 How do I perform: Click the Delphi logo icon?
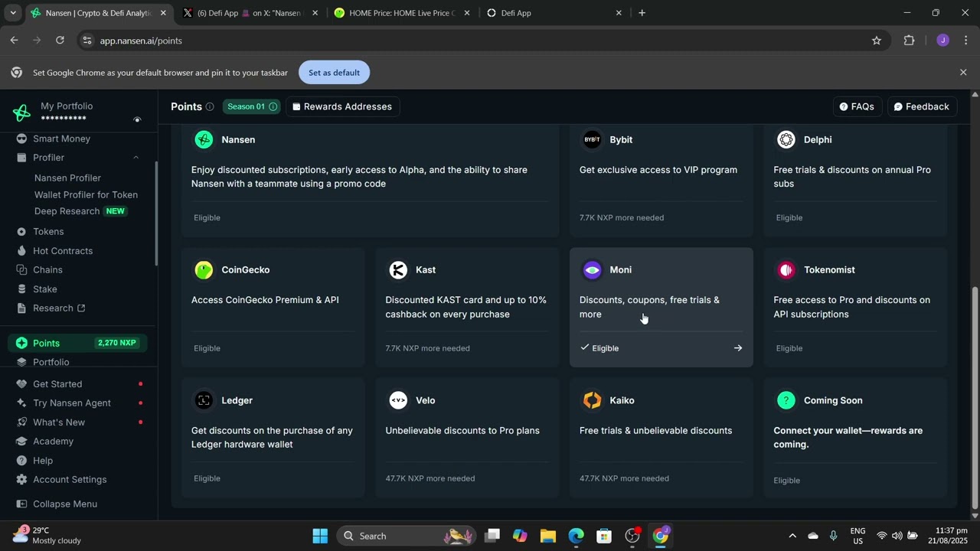(x=786, y=139)
